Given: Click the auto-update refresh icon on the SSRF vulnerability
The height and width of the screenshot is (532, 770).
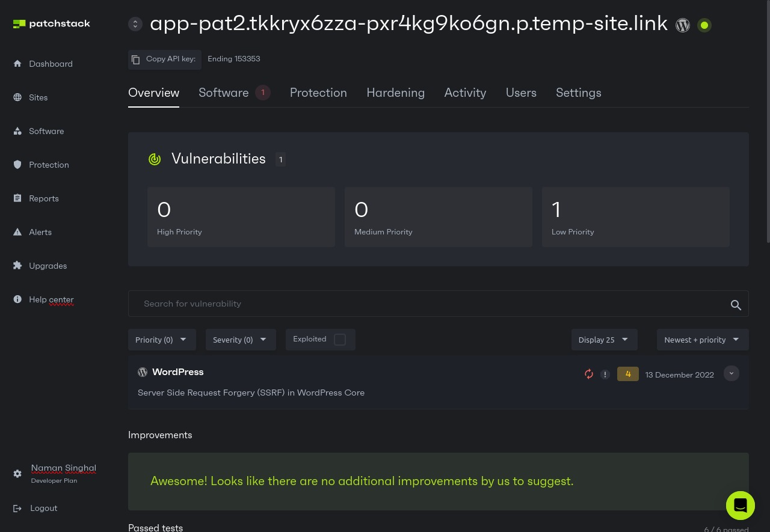Looking at the screenshot, I should pos(589,374).
